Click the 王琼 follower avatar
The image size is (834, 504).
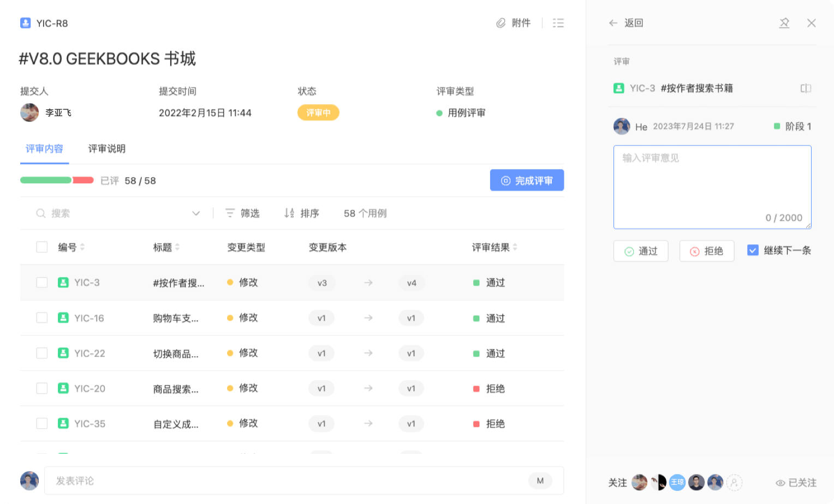(x=677, y=482)
